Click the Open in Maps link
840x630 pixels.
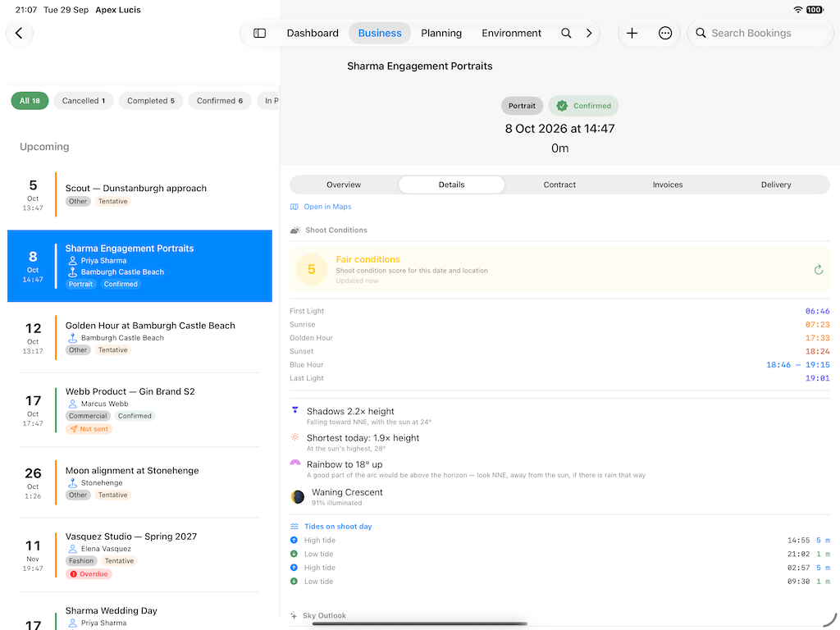tap(327, 207)
